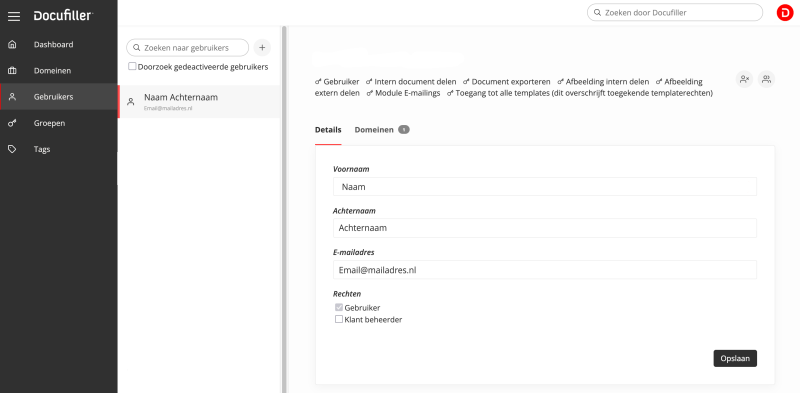The image size is (800, 393).
Task: Click the key icon before Document exporteren
Action: point(466,82)
